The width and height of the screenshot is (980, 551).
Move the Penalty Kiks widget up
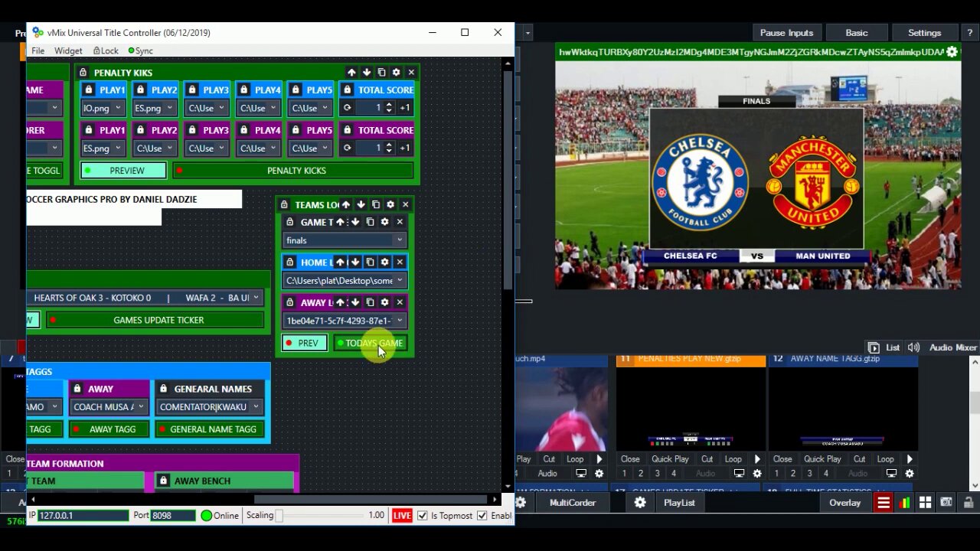[x=351, y=73]
